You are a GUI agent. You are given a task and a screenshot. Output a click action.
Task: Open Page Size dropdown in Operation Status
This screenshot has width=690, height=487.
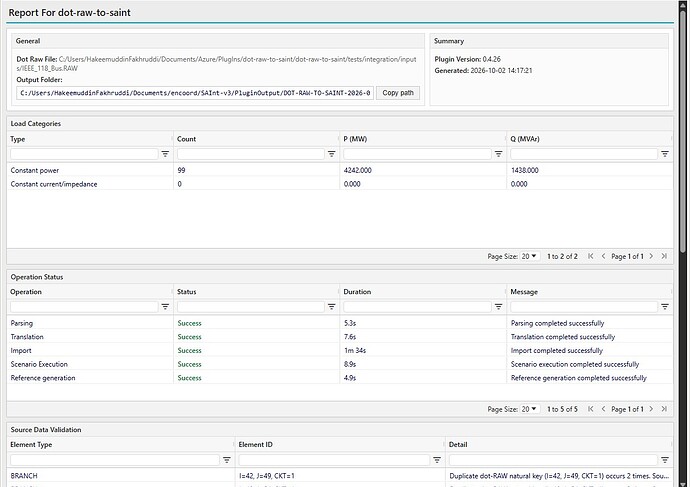tap(529, 409)
